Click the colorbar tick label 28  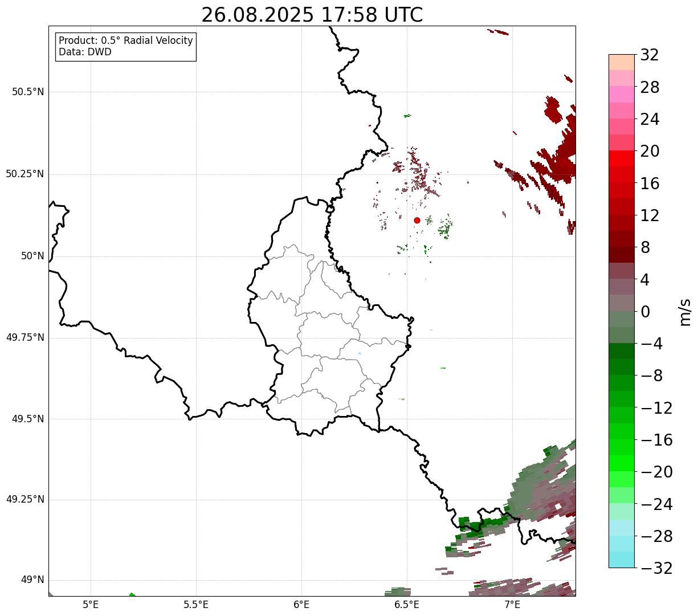(x=650, y=87)
